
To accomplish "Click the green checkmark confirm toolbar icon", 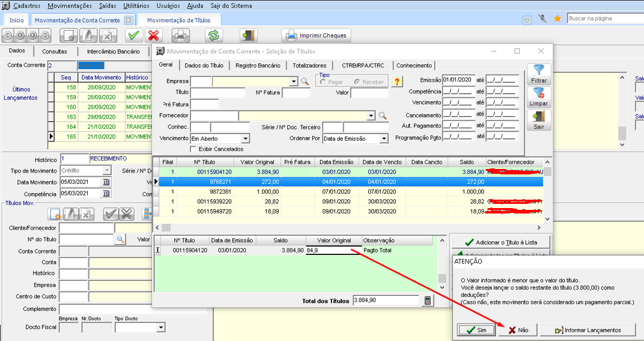I will pos(134,35).
